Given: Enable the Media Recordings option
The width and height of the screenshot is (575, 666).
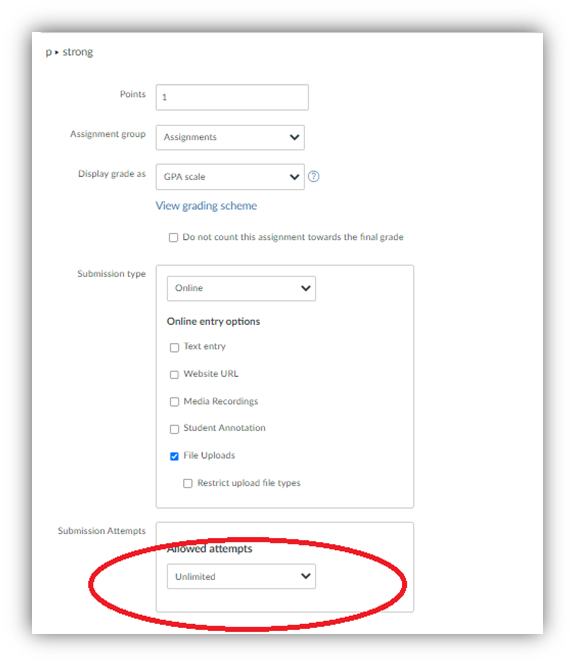Looking at the screenshot, I should (174, 402).
